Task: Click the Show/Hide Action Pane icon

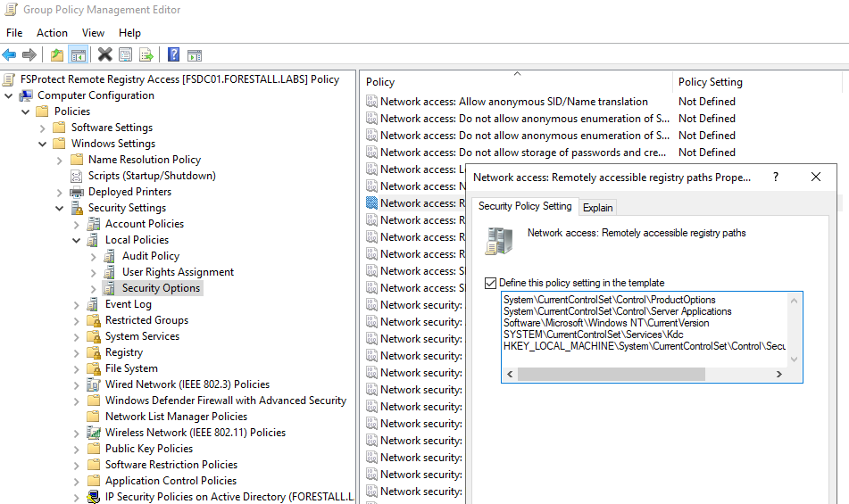Action: tap(194, 54)
